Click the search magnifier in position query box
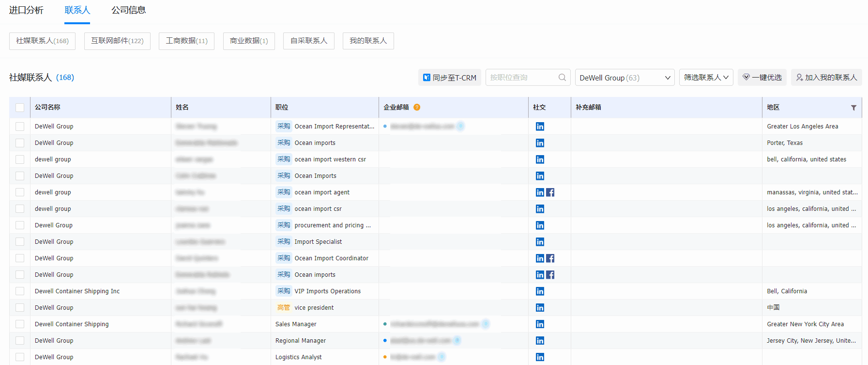Image resolution: width=868 pixels, height=365 pixels. point(562,78)
